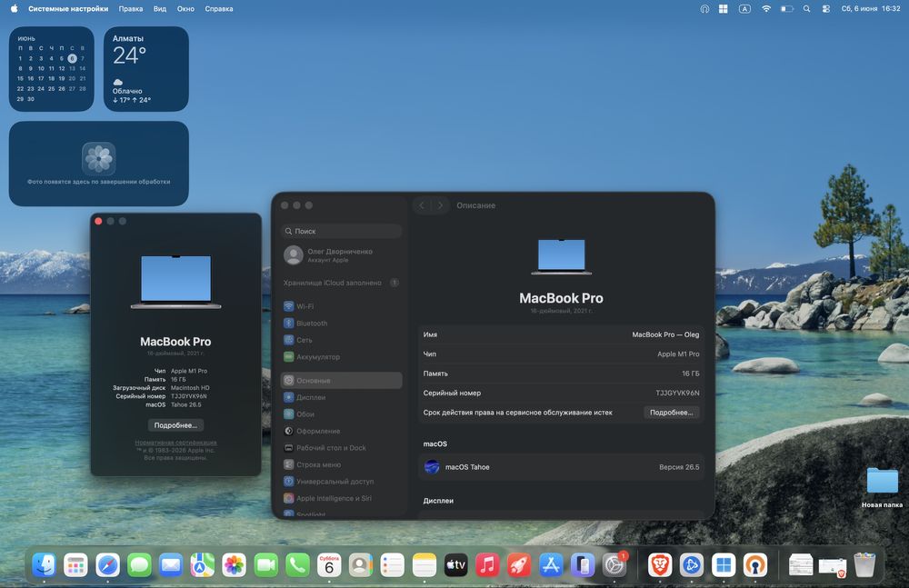Open Хранилище iCloud заполнено notice
Screen dimensions: 909x588
[341, 283]
